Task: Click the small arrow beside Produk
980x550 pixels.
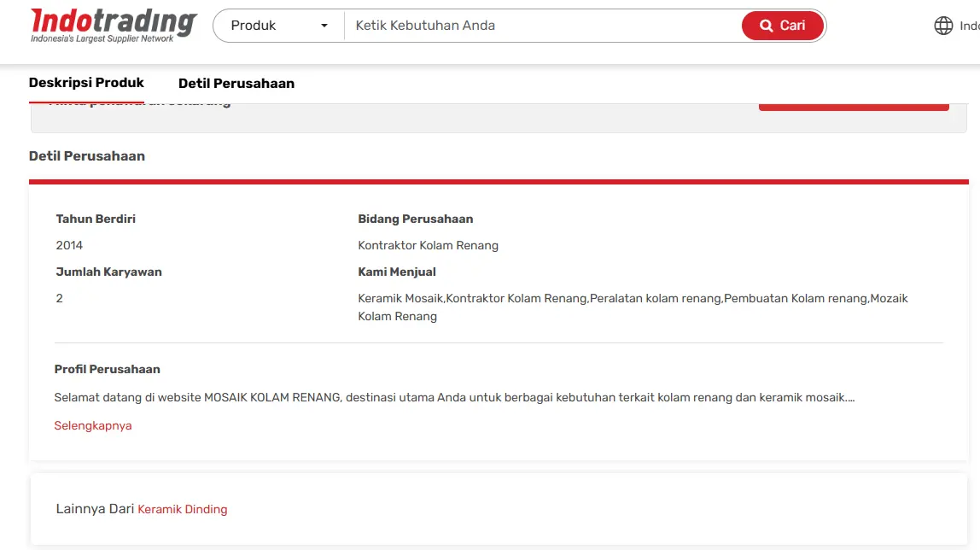Action: tap(324, 26)
